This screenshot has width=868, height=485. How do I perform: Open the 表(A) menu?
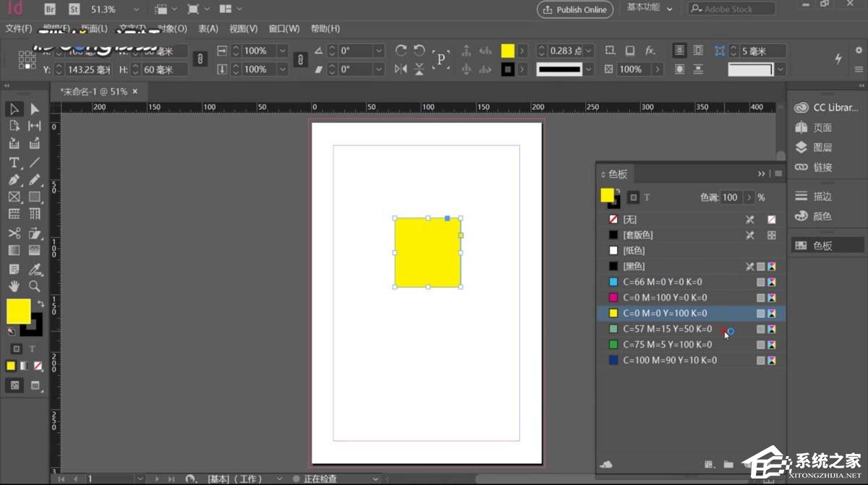coord(208,29)
